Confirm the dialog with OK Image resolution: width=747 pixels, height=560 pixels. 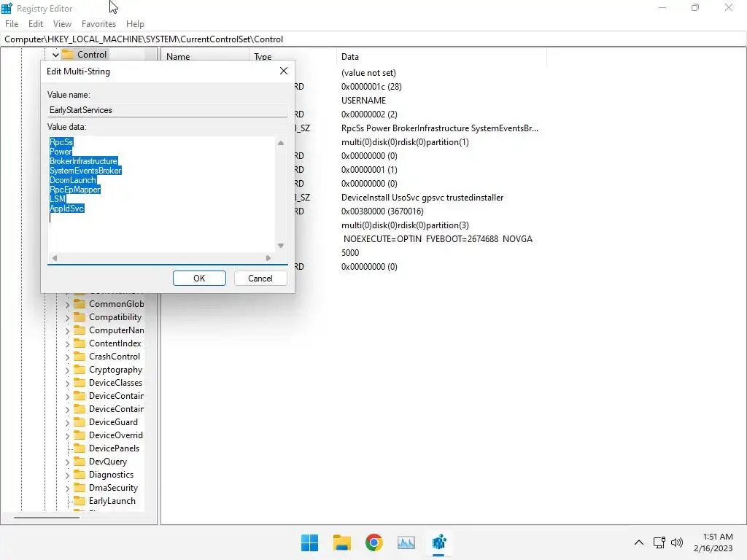(199, 278)
